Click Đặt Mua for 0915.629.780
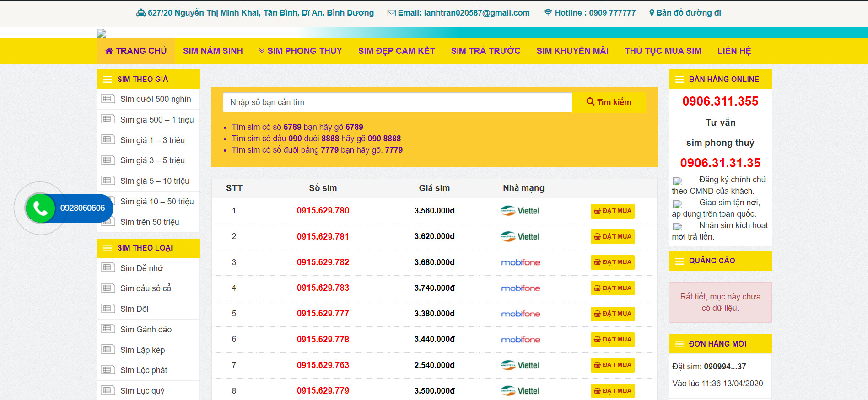Screen dimensions: 868x400 click(612, 211)
